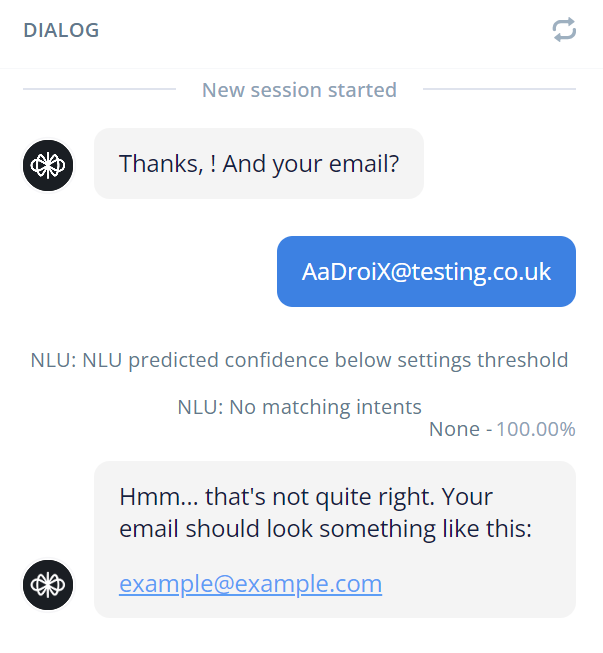Image resolution: width=603 pixels, height=653 pixels.
Task: Click the bot avatar beside the Thanks message
Action: (48, 165)
